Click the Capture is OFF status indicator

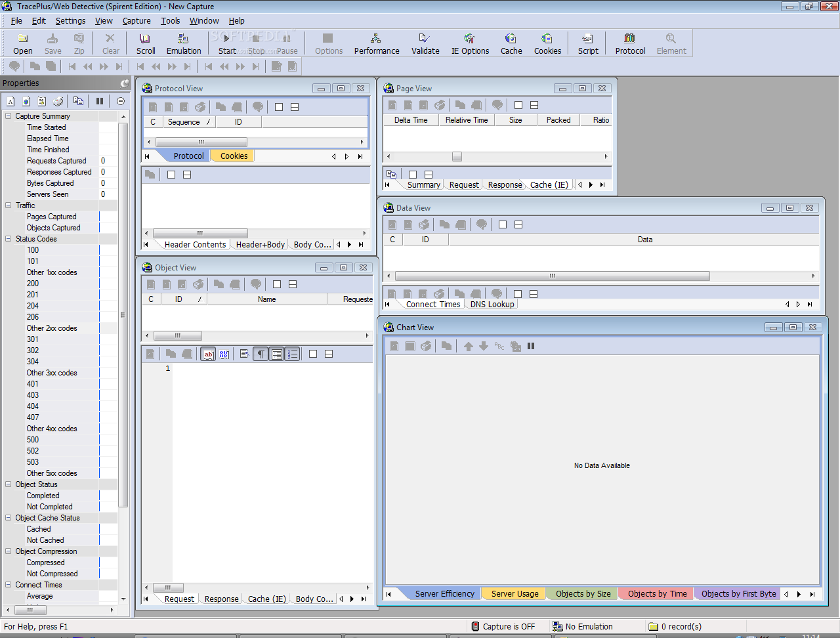coord(503,627)
